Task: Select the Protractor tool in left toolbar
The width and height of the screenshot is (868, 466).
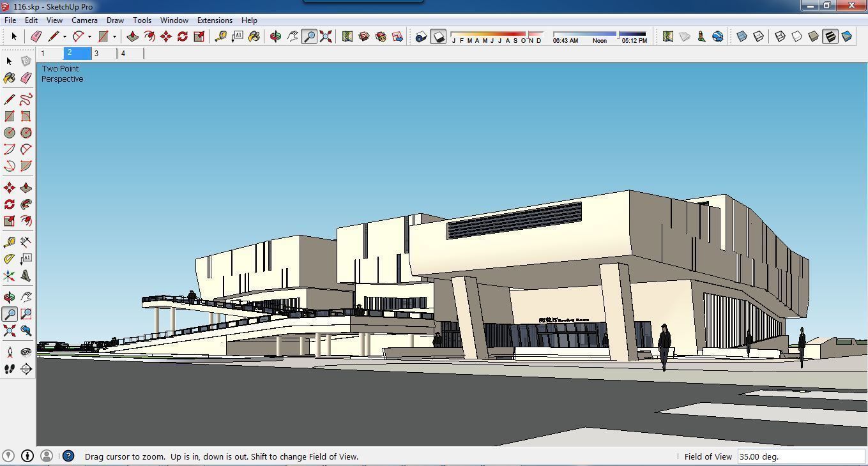Action: coord(9,259)
